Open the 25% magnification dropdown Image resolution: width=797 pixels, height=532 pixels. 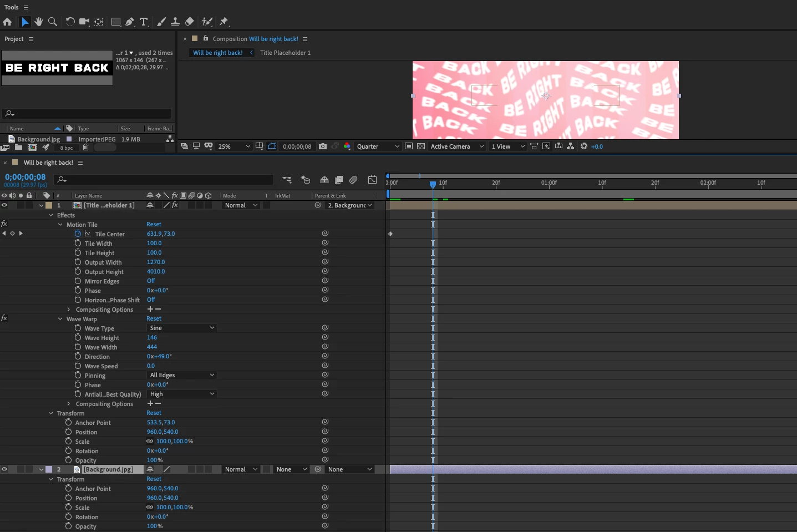234,146
